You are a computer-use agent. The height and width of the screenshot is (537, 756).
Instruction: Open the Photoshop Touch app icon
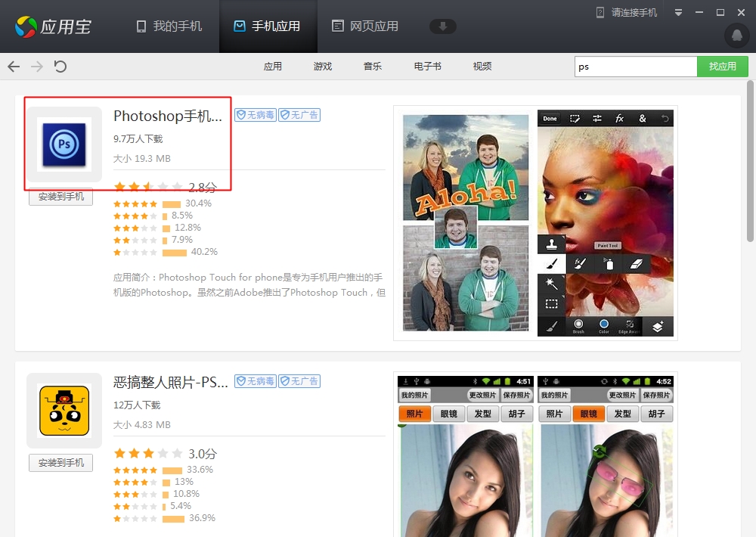click(x=64, y=144)
